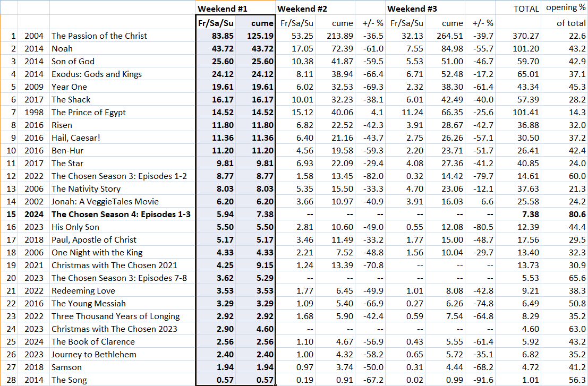588x386 pixels.
Task: Click 'Journey to Bethlehem' cell
Action: point(122,355)
